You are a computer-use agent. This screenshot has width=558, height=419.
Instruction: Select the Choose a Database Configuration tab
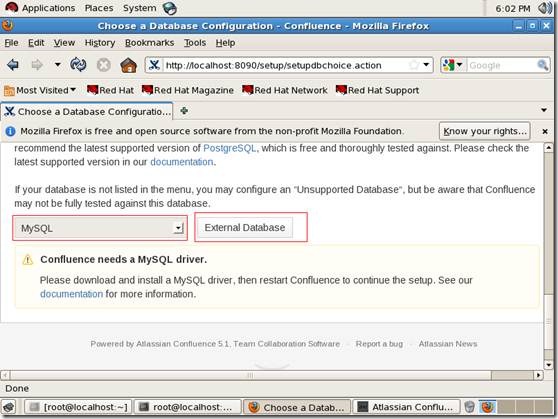click(87, 111)
